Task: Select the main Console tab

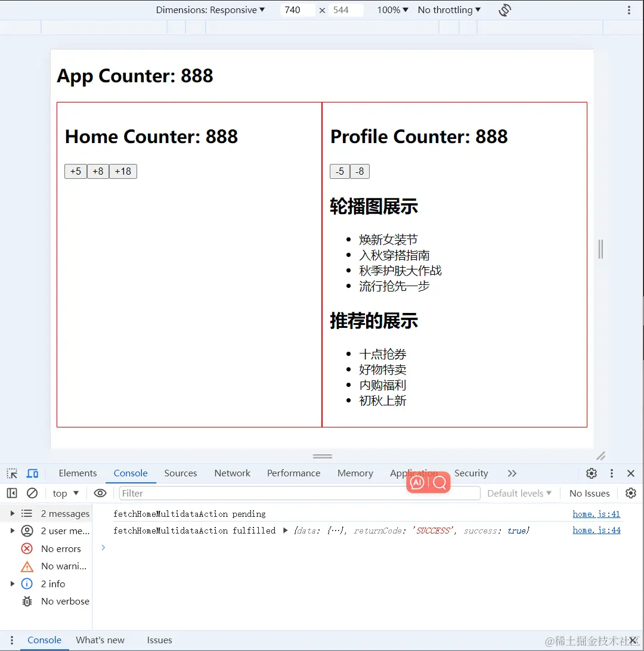Action: click(x=131, y=473)
